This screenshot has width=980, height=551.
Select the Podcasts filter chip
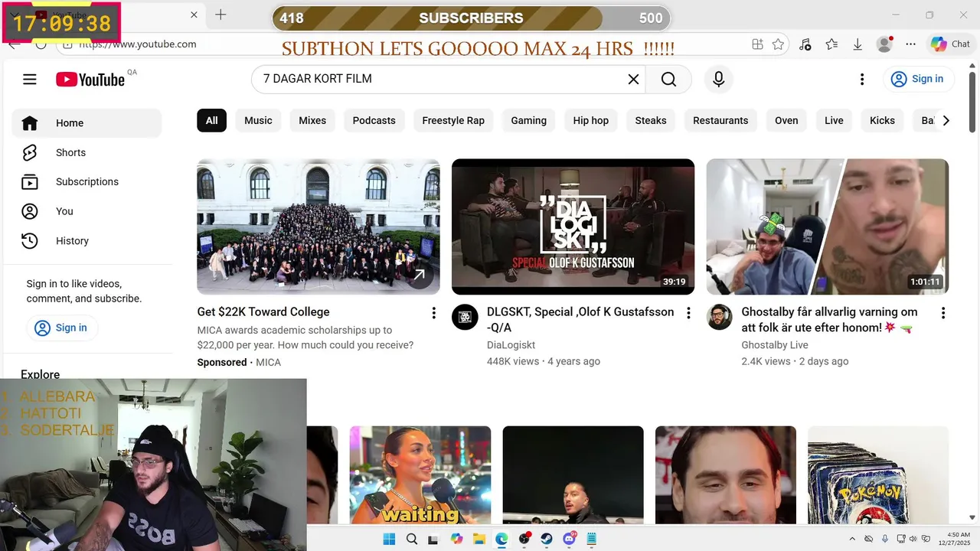(374, 120)
